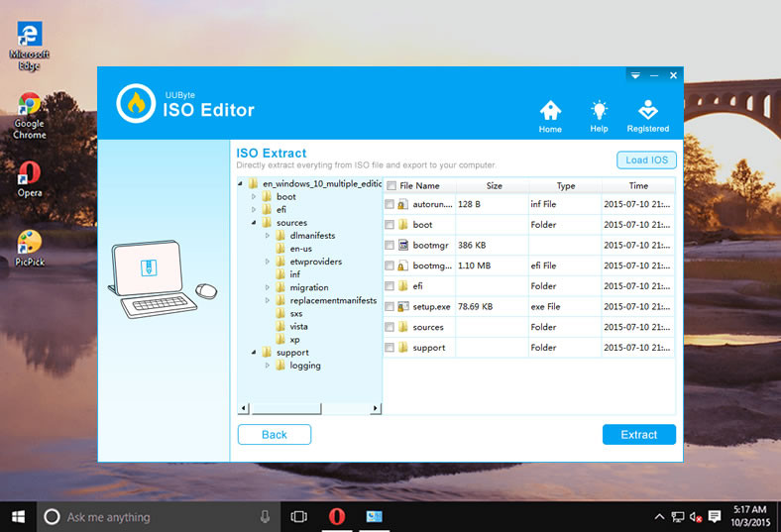Go to the Home icon

(x=550, y=111)
